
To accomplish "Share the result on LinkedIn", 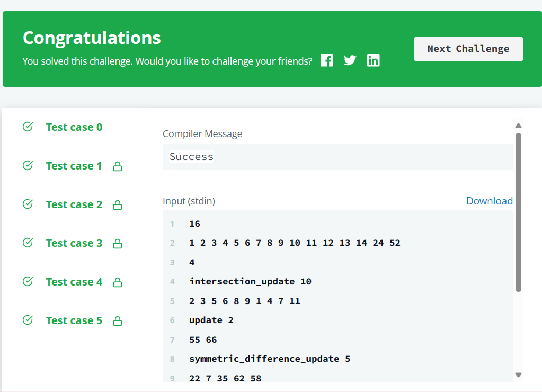I will pos(373,60).
